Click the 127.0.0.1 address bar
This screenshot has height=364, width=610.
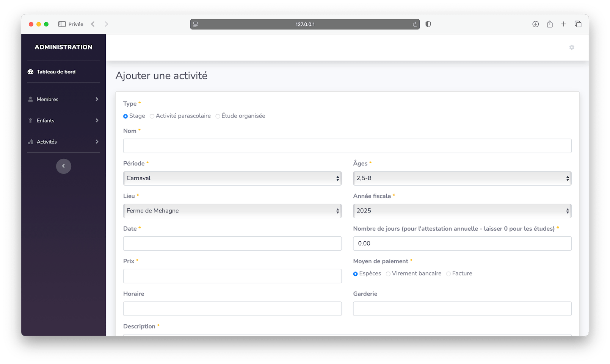(305, 24)
